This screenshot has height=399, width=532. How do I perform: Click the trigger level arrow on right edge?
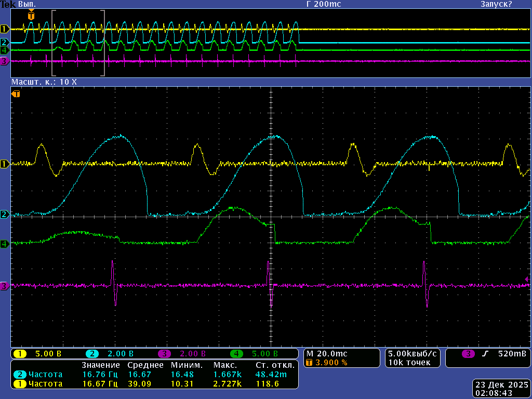tap(527, 280)
